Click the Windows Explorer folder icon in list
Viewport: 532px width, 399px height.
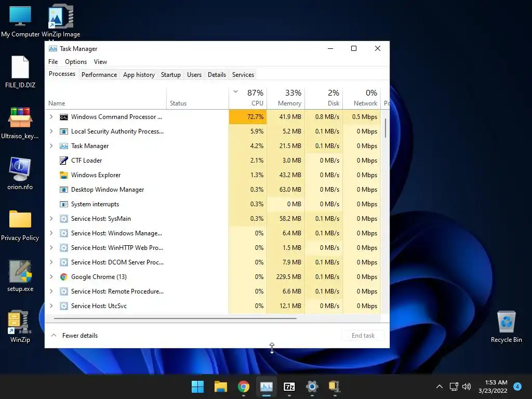[x=64, y=175]
